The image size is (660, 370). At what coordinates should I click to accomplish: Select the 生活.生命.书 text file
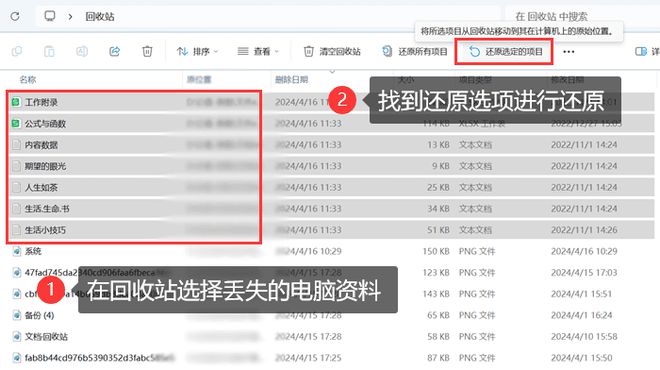click(47, 209)
